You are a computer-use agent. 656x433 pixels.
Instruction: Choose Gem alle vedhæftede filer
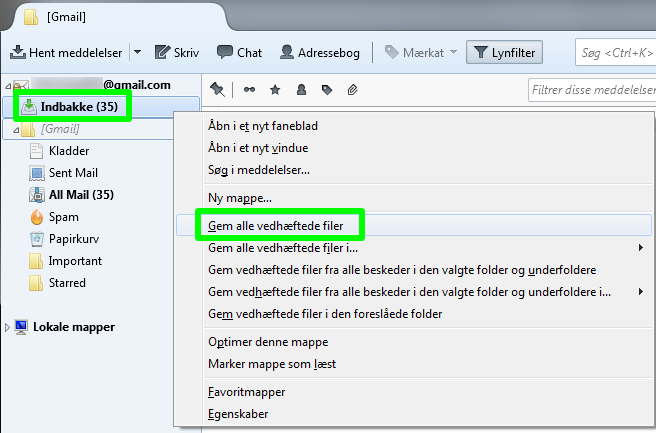pos(414,225)
